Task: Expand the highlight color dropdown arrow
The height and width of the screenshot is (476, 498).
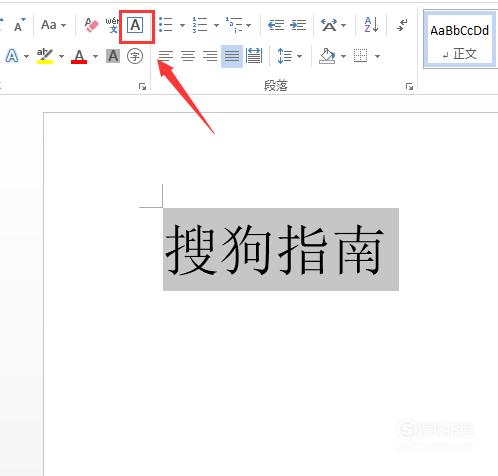Action: pyautogui.click(x=61, y=56)
